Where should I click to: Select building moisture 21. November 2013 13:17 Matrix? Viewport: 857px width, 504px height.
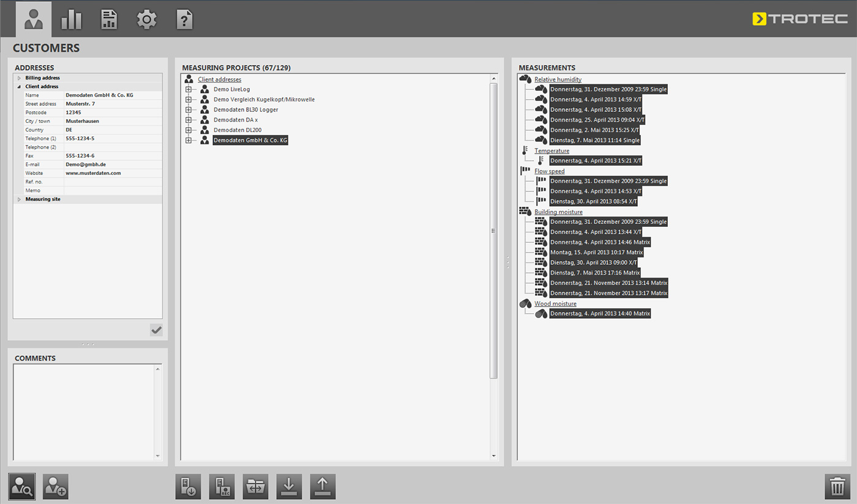point(608,293)
